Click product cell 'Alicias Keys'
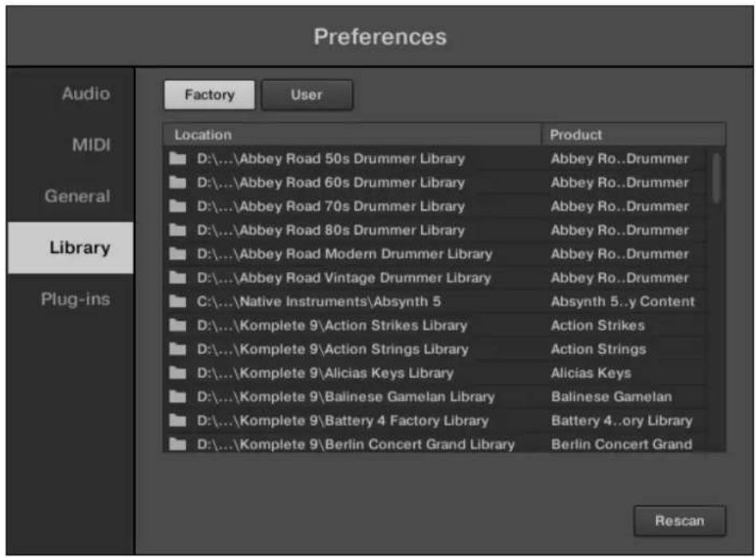Screen dimensions: 756x557 (591, 373)
